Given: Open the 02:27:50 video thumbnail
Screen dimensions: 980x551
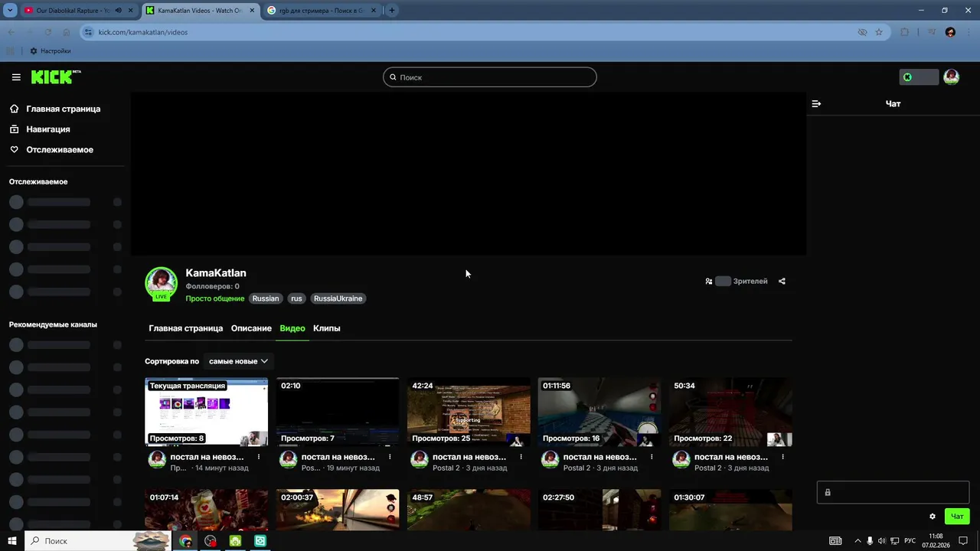Looking at the screenshot, I should pyautogui.click(x=599, y=510).
